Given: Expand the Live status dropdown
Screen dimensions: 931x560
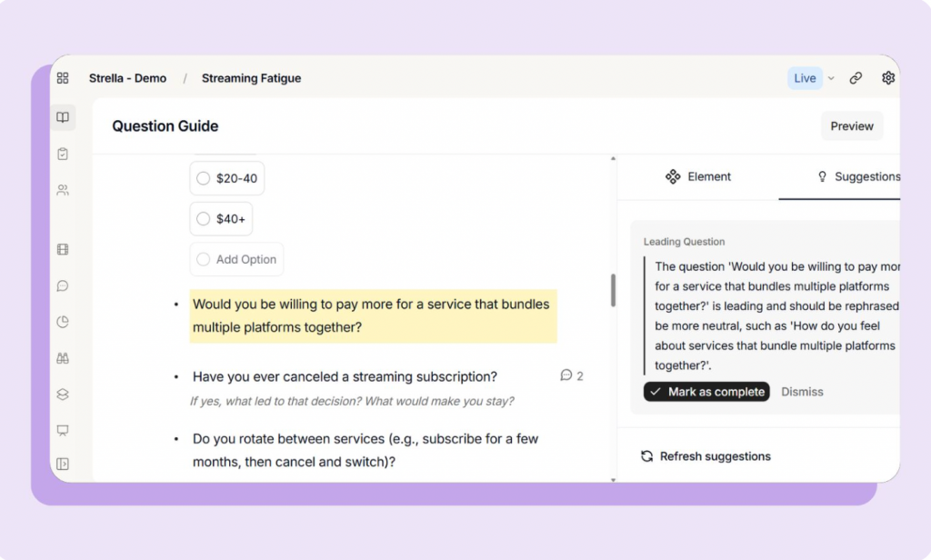Looking at the screenshot, I should (x=830, y=78).
